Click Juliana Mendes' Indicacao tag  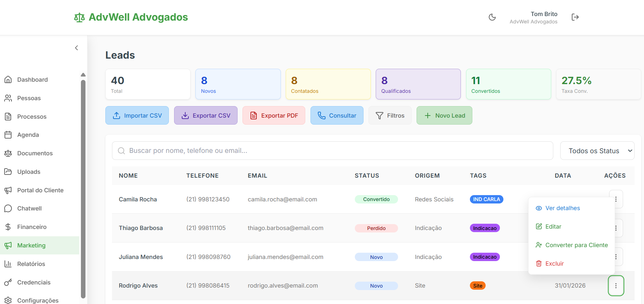485,257
